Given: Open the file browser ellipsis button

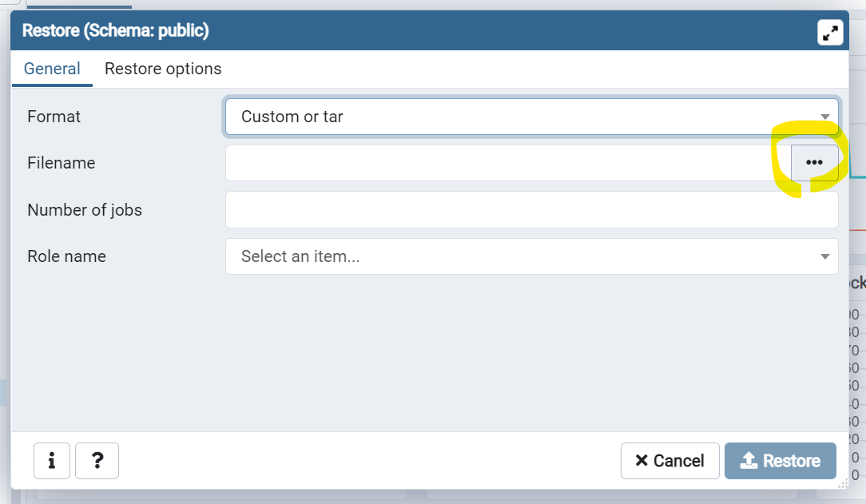Looking at the screenshot, I should click(814, 162).
